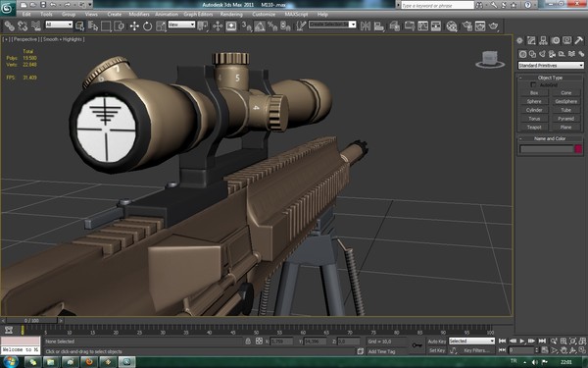Toggle Percent Snap in toolbar
Image resolution: width=588 pixels, height=368 pixels.
[x=272, y=26]
